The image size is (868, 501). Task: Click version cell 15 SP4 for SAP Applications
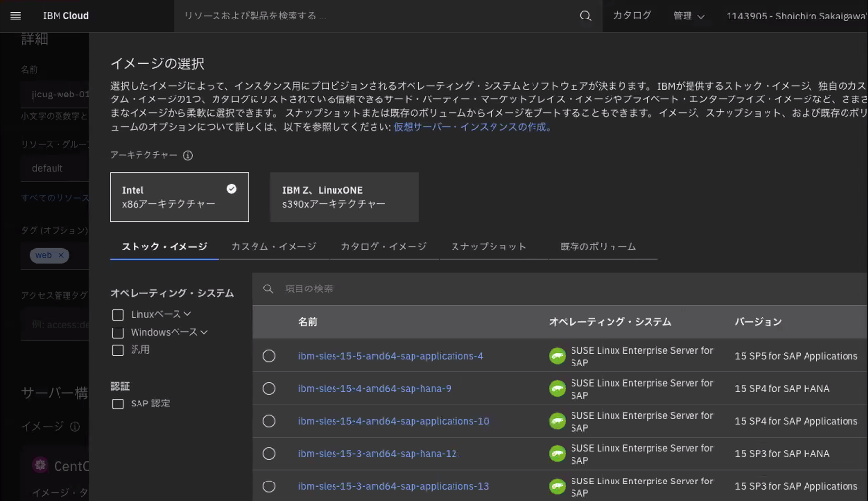pos(796,421)
